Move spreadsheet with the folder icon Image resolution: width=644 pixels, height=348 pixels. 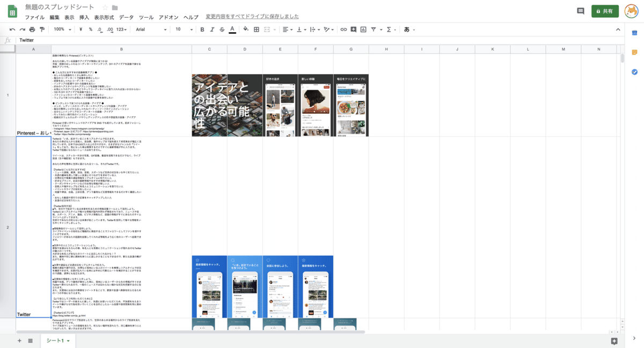click(115, 8)
